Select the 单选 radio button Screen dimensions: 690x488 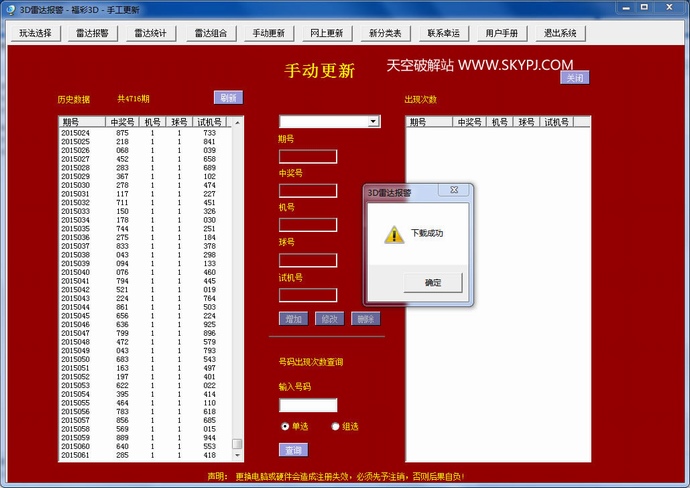click(x=285, y=426)
